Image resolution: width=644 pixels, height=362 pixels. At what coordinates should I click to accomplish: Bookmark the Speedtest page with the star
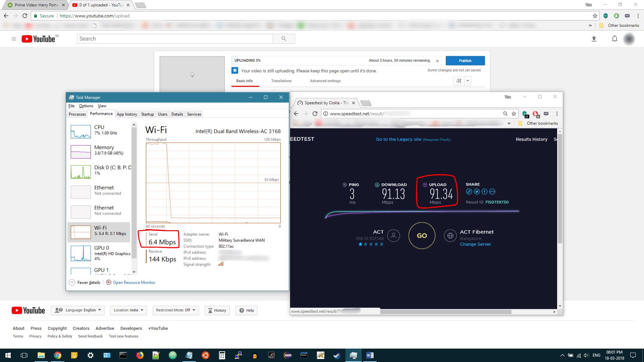pyautogui.click(x=514, y=114)
